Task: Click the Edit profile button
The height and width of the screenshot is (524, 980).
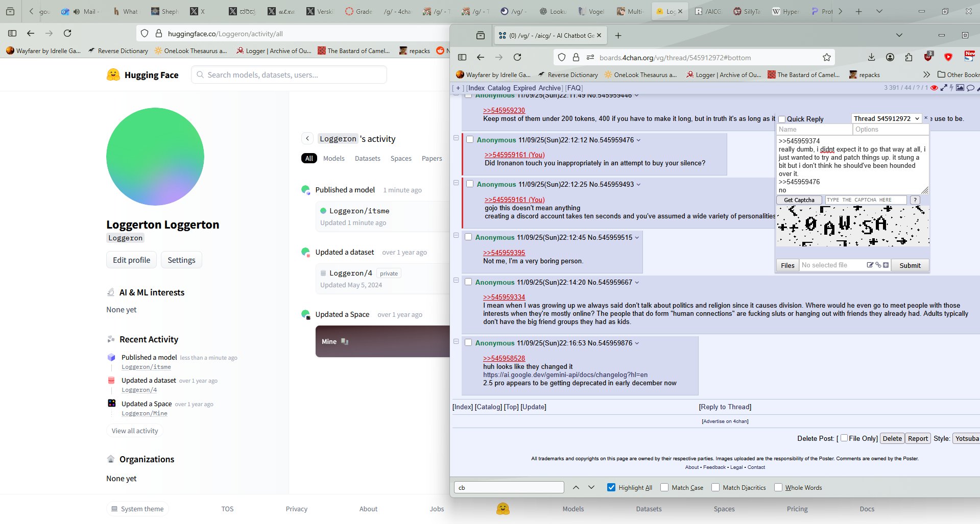Action: coord(132,260)
